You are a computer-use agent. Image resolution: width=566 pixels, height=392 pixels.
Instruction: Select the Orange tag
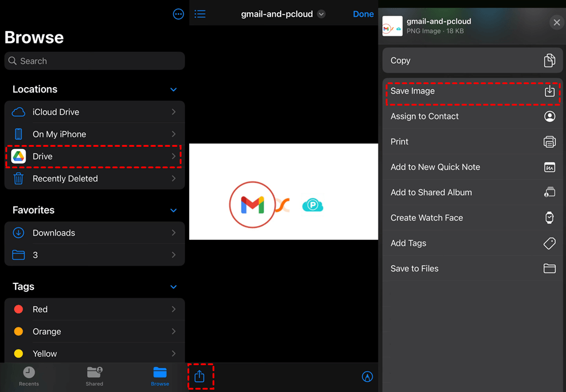coord(94,331)
